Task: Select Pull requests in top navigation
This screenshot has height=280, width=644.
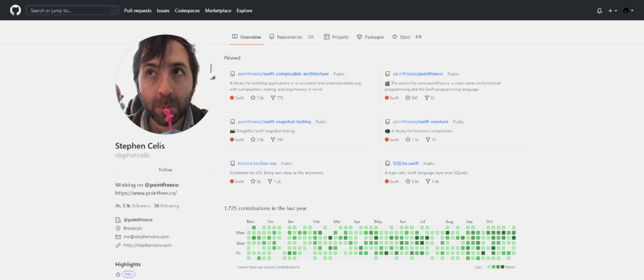Action: [138, 11]
